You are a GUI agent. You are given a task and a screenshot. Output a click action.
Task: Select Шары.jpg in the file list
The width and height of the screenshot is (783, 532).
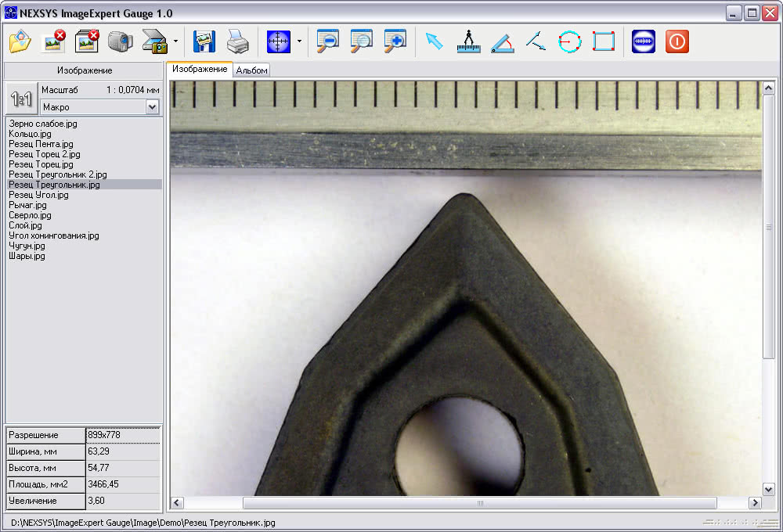27,256
